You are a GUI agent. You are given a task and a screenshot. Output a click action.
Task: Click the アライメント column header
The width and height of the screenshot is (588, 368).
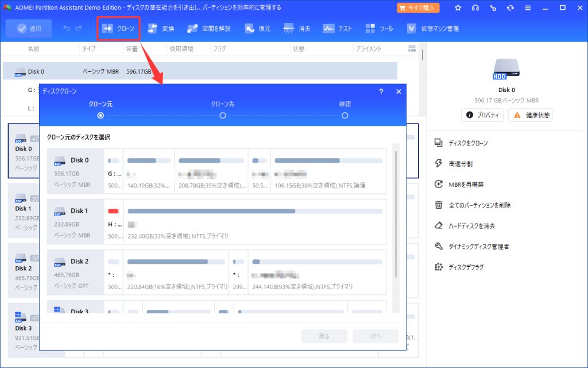tap(369, 49)
